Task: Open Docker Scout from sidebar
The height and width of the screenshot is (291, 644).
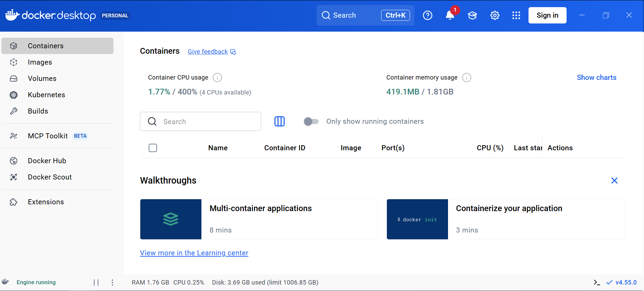Action: pos(57,177)
